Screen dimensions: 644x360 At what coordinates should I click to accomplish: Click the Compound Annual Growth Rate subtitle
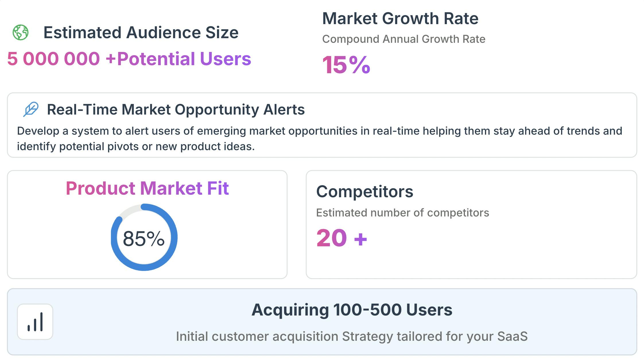click(x=404, y=39)
